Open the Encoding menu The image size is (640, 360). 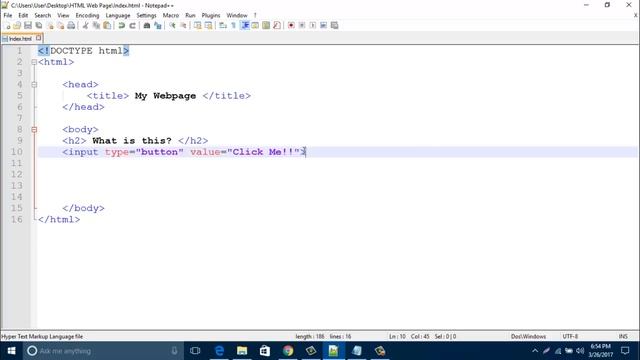click(87, 15)
